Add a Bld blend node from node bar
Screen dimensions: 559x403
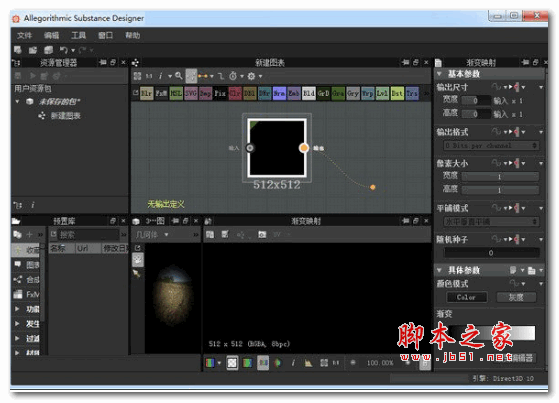[309, 93]
